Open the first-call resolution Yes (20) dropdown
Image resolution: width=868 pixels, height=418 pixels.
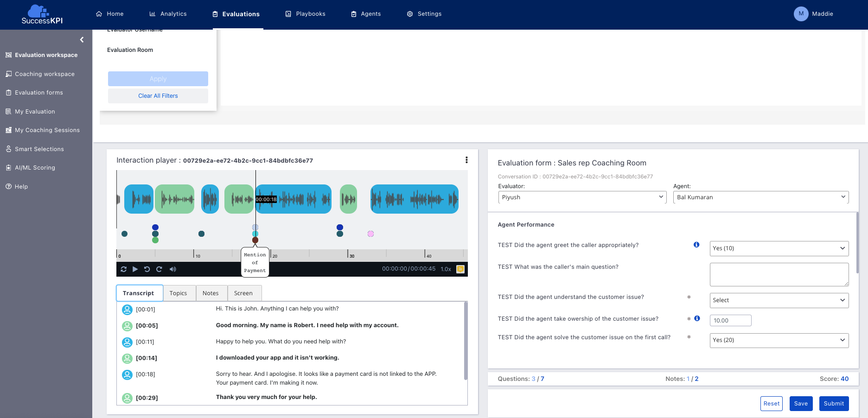(x=779, y=340)
